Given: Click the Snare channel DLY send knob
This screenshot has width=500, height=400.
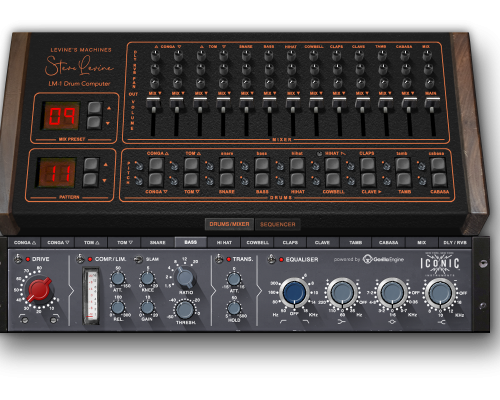Looking at the screenshot, I should coord(247,56).
